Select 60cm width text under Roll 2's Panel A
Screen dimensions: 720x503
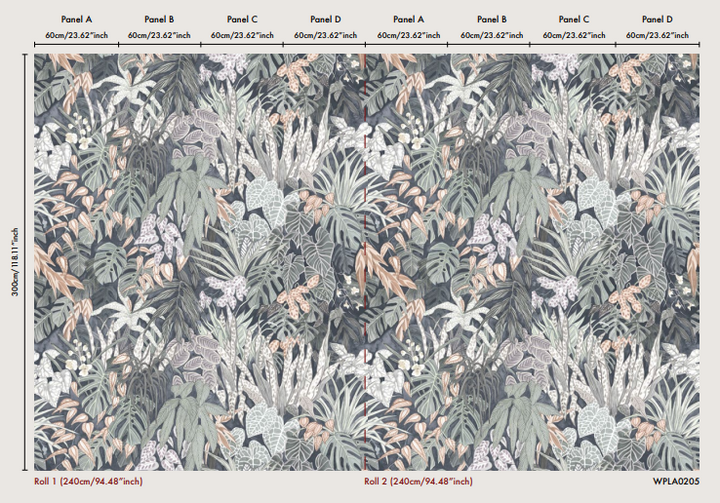[x=407, y=34]
